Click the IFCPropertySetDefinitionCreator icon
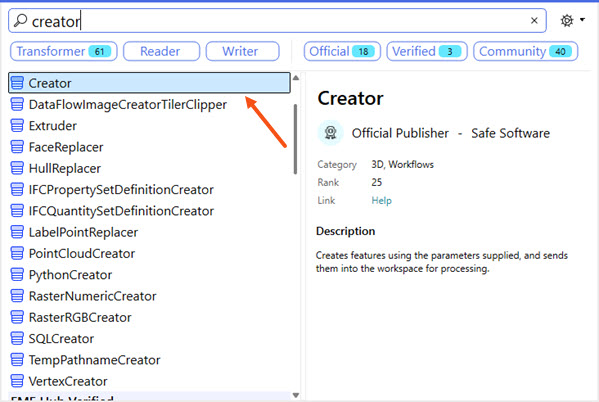 [17, 190]
